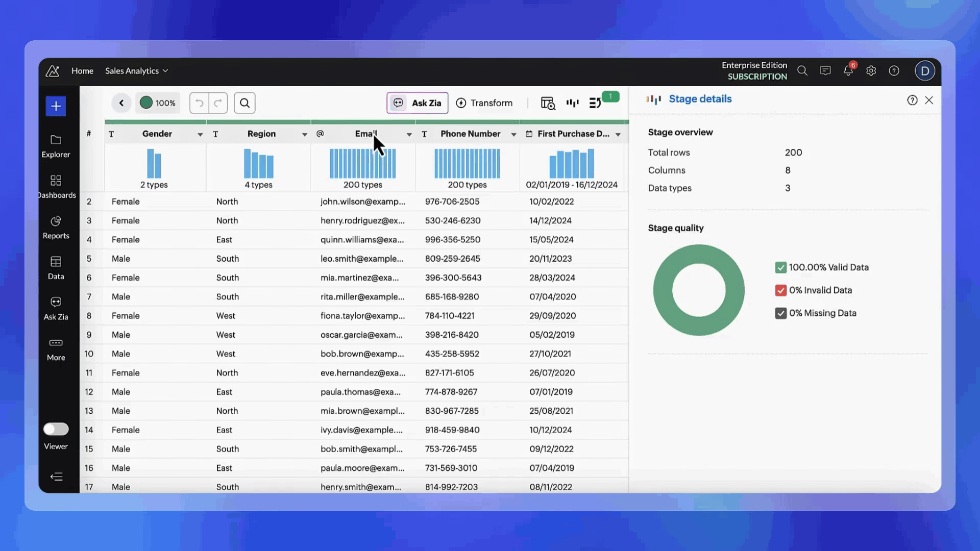The height and width of the screenshot is (551, 980).
Task: Open the notifications bell icon
Action: point(848,71)
